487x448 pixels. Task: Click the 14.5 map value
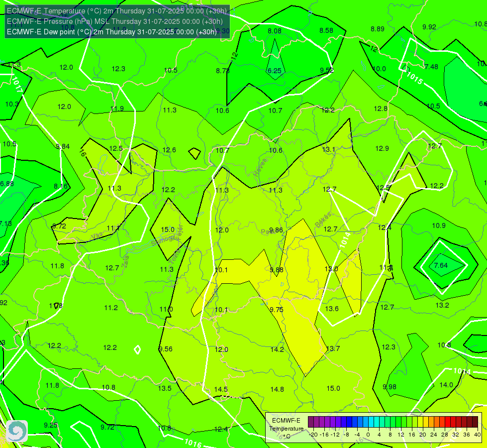pyautogui.click(x=221, y=389)
